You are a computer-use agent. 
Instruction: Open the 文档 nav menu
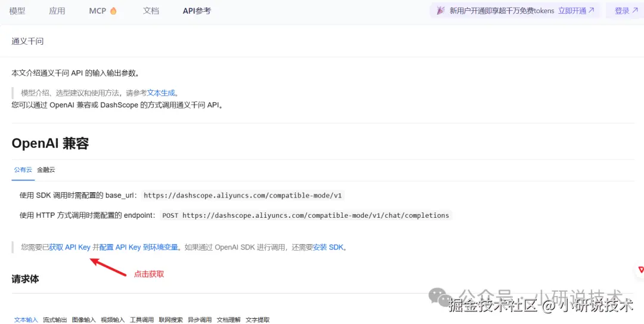[151, 11]
